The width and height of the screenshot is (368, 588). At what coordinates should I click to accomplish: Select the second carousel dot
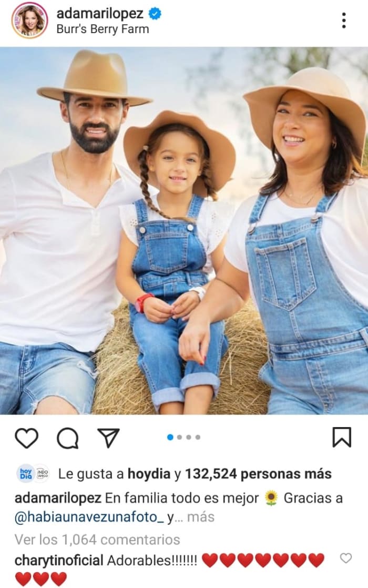coord(179,437)
